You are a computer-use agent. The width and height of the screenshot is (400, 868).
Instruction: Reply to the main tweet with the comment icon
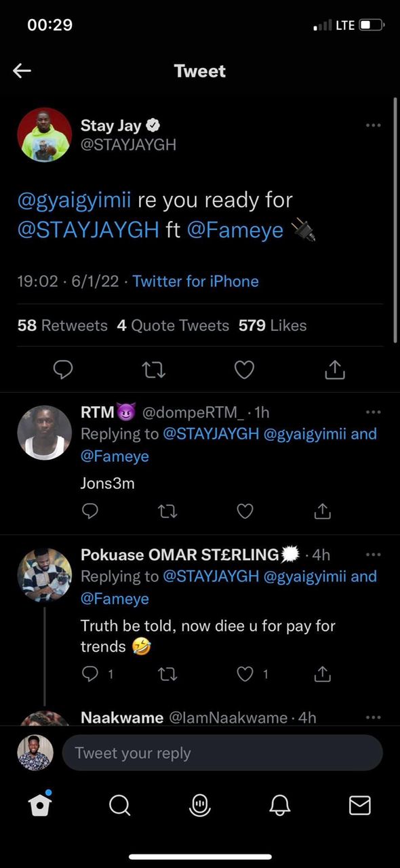click(x=63, y=370)
